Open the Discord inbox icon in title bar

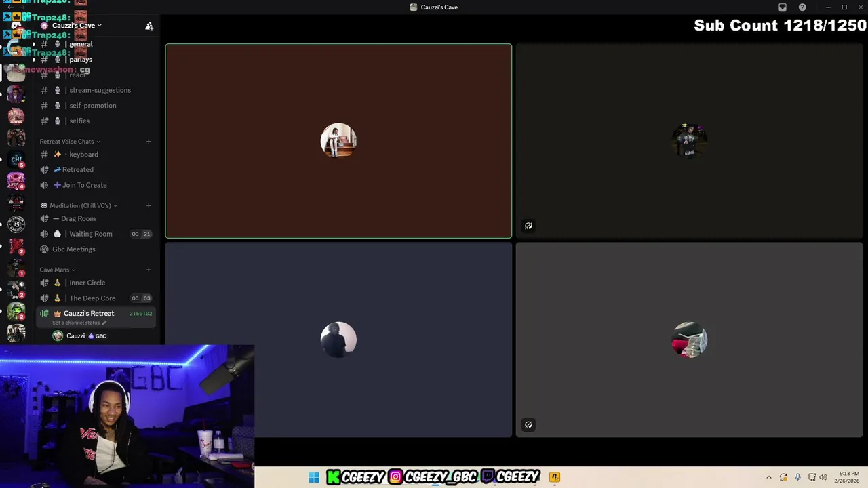[783, 7]
